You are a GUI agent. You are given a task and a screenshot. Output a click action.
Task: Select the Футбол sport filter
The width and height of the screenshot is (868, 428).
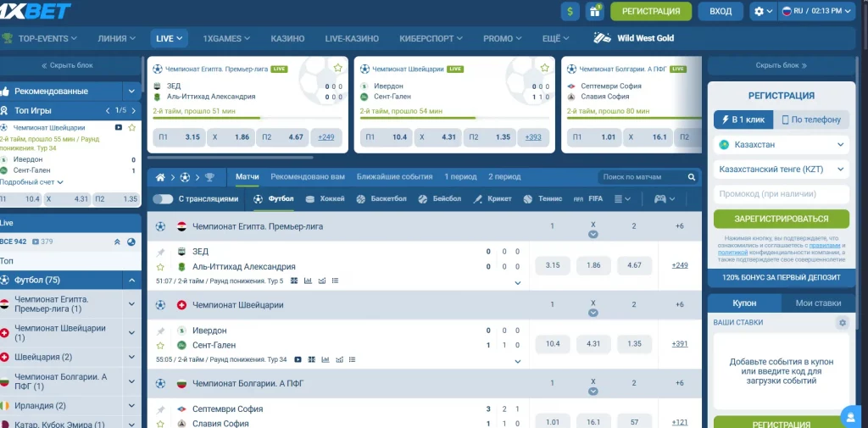pos(274,199)
